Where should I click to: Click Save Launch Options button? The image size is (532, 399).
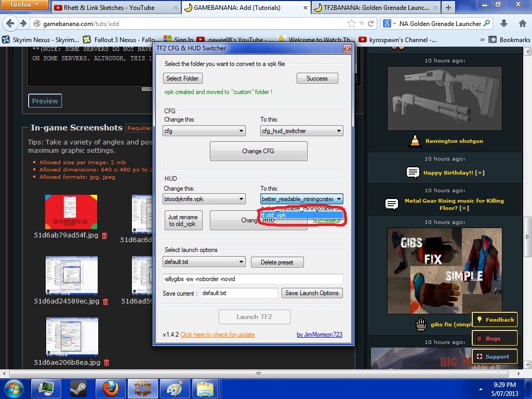click(x=312, y=293)
